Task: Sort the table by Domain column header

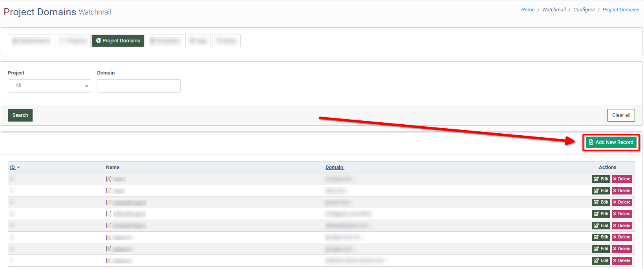Action: click(335, 167)
